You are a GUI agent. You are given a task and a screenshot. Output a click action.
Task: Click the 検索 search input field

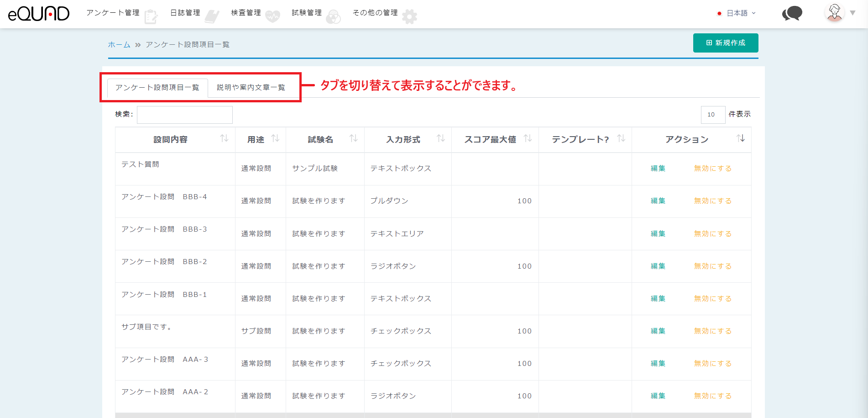point(185,115)
